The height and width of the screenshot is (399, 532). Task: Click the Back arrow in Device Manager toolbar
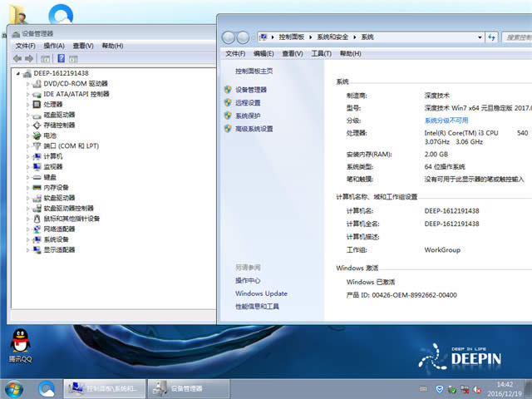(x=17, y=59)
